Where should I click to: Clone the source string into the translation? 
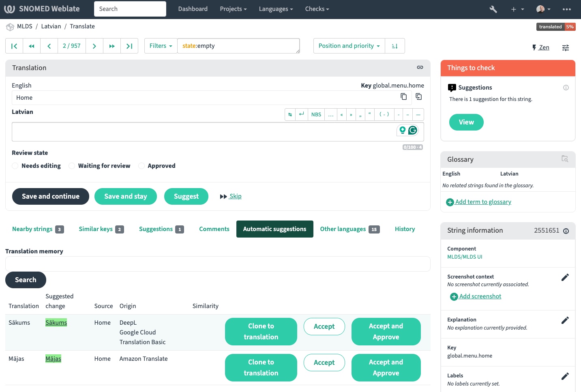[419, 96]
